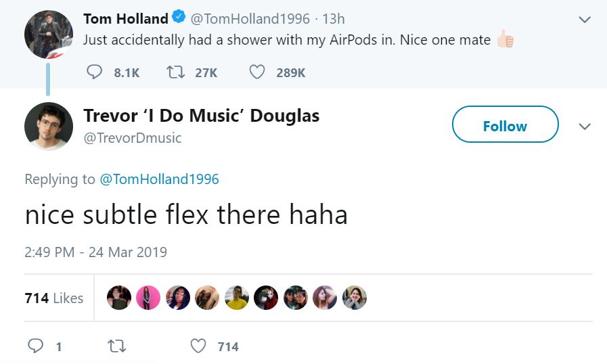Viewport: 607px width, 364px height.
Task: Follow Trevor 'I Do Music' Douglas
Action: click(x=505, y=126)
